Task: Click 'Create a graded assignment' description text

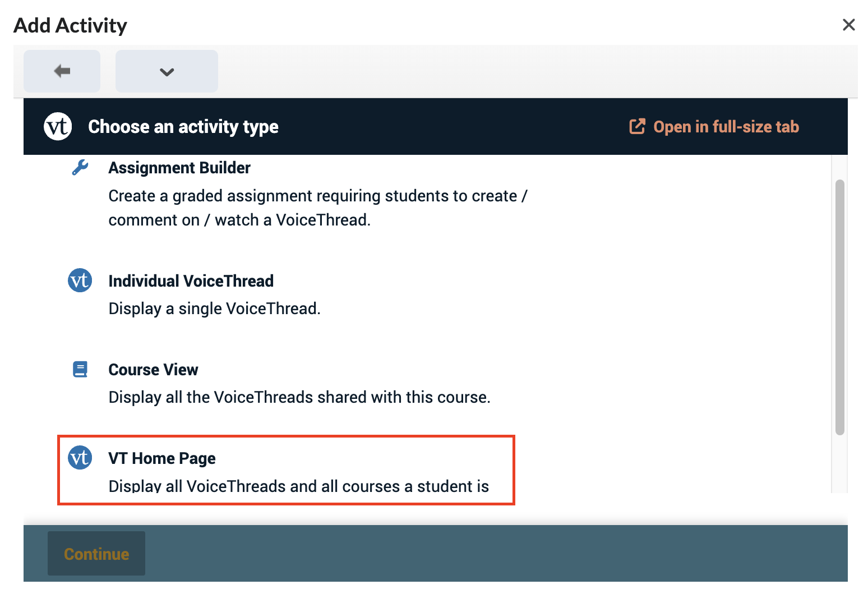Action: tap(318, 208)
